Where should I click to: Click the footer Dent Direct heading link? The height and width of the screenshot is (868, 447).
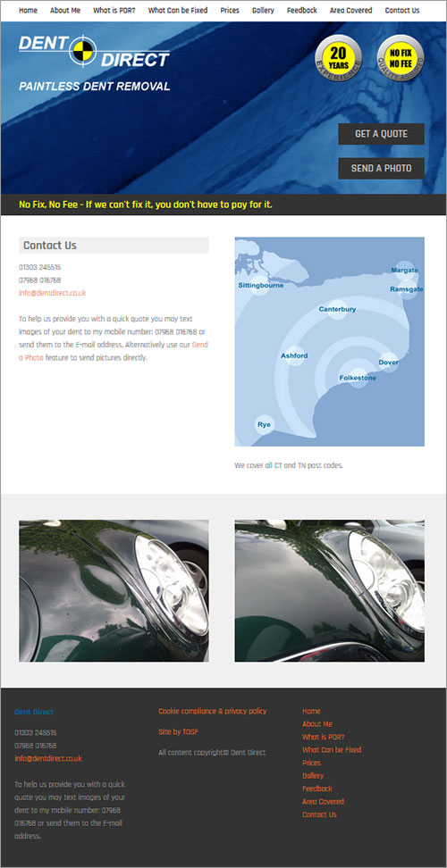34,712
